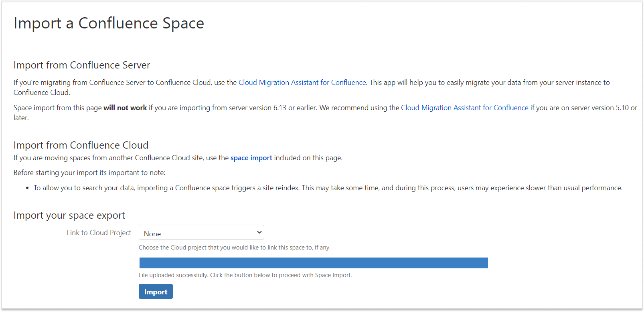
Task: Click the bold 'will not work' text
Action: (125, 108)
